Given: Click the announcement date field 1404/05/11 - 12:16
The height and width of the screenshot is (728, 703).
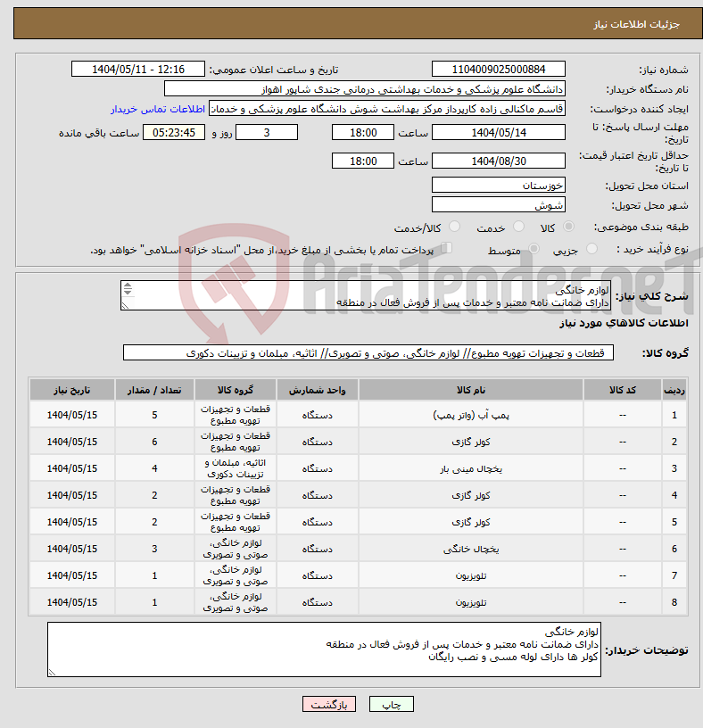Looking at the screenshot, I should coord(138,70).
